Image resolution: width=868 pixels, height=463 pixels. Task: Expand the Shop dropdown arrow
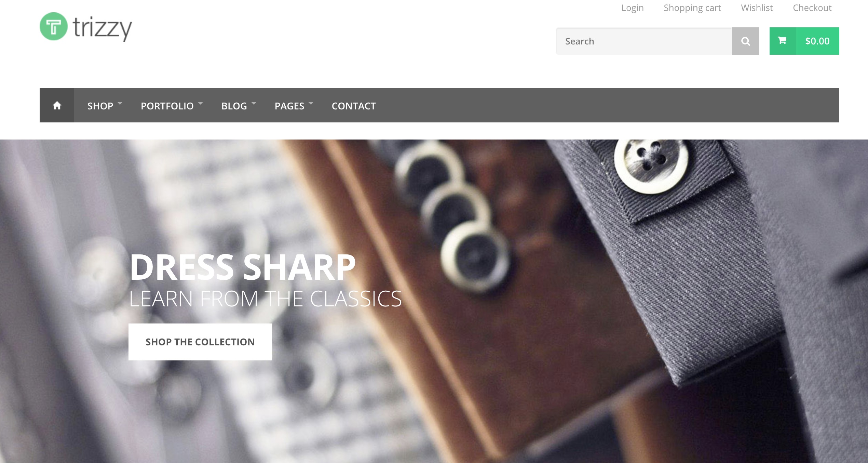pyautogui.click(x=120, y=103)
